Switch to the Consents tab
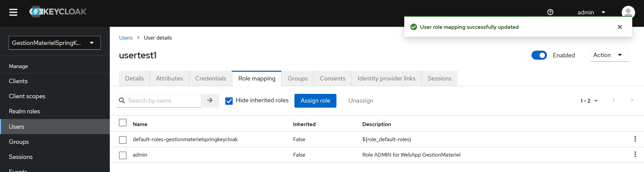 332,78
